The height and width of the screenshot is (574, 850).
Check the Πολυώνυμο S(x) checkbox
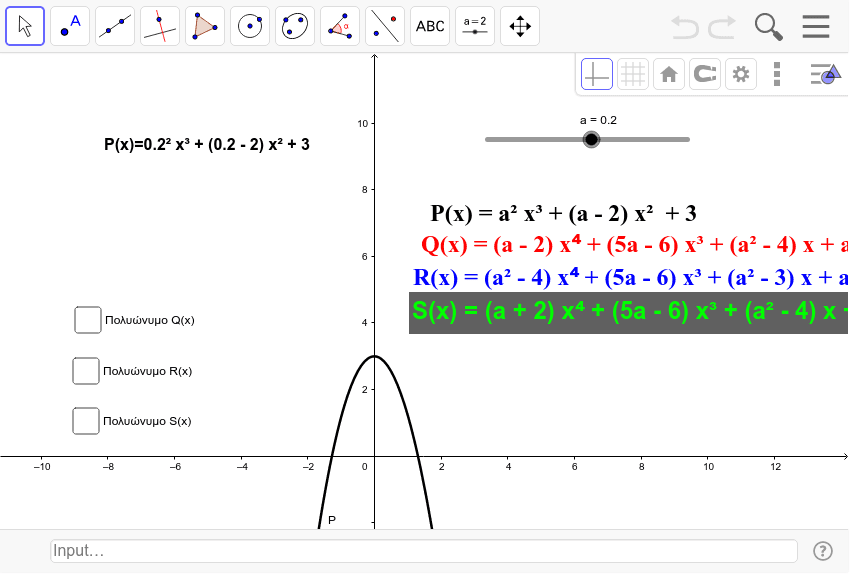click(x=86, y=421)
